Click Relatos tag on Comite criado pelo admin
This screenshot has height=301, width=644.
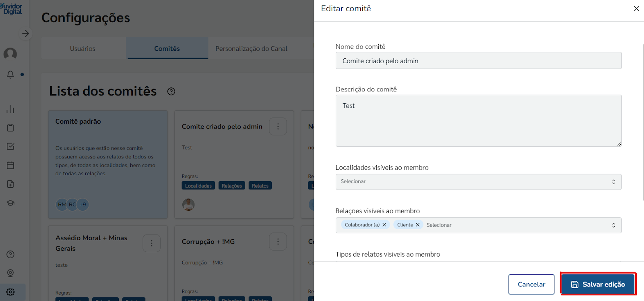pos(260,186)
